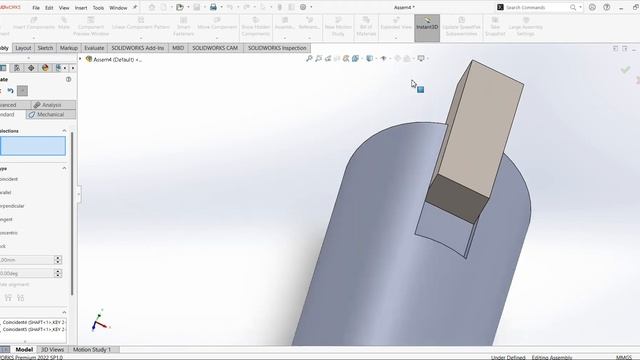The height and width of the screenshot is (360, 640).
Task: Expand the Assem4 flyout tree arrow
Action: tap(80, 59)
